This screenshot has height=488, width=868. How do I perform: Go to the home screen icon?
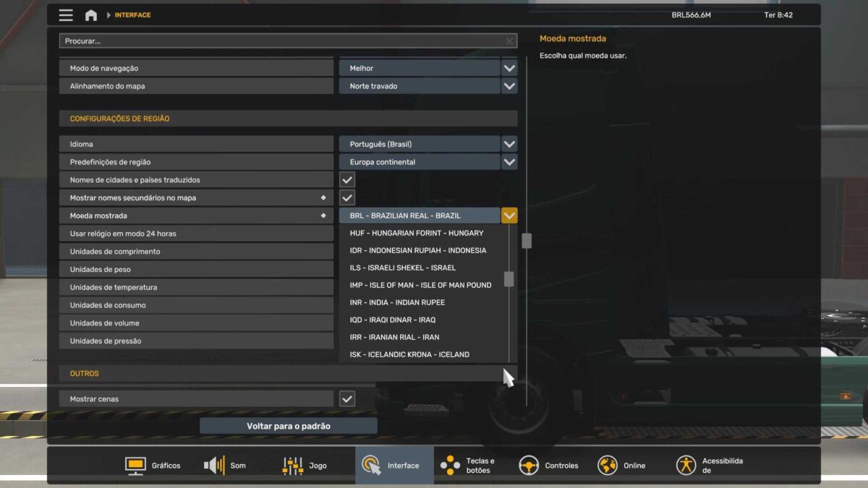tap(91, 15)
